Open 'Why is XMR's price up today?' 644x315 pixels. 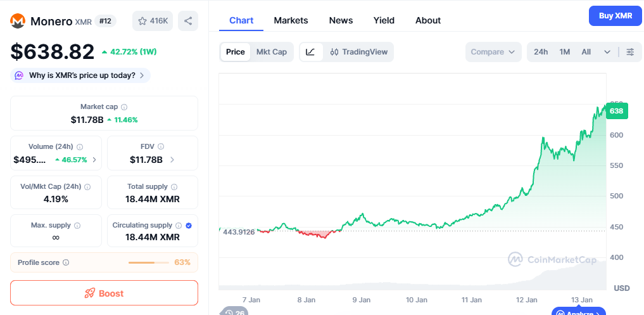(x=80, y=75)
